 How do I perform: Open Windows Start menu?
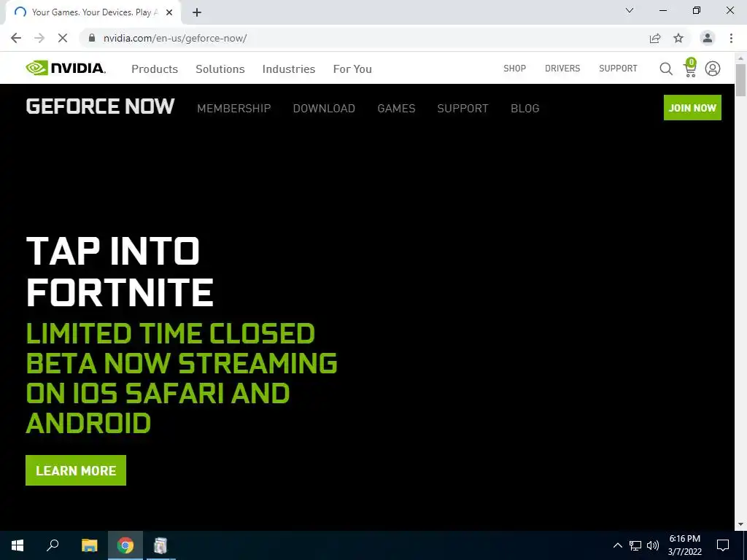18,545
